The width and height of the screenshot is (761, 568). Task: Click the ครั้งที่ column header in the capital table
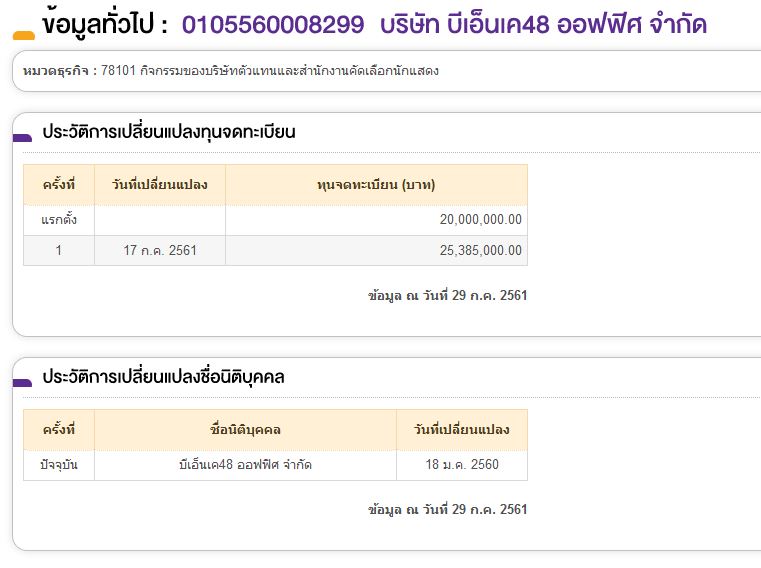point(59,185)
